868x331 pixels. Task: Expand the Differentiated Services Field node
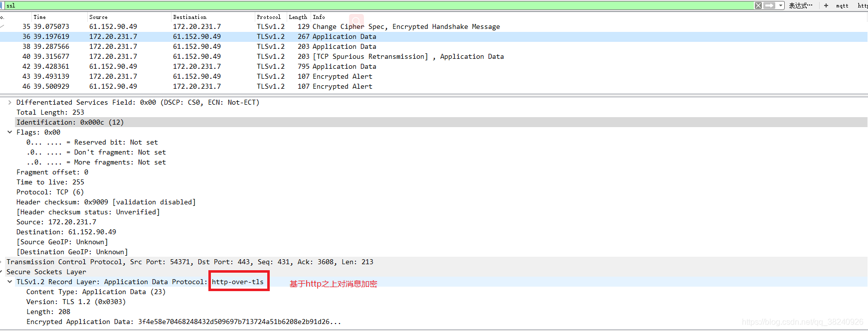click(x=9, y=102)
